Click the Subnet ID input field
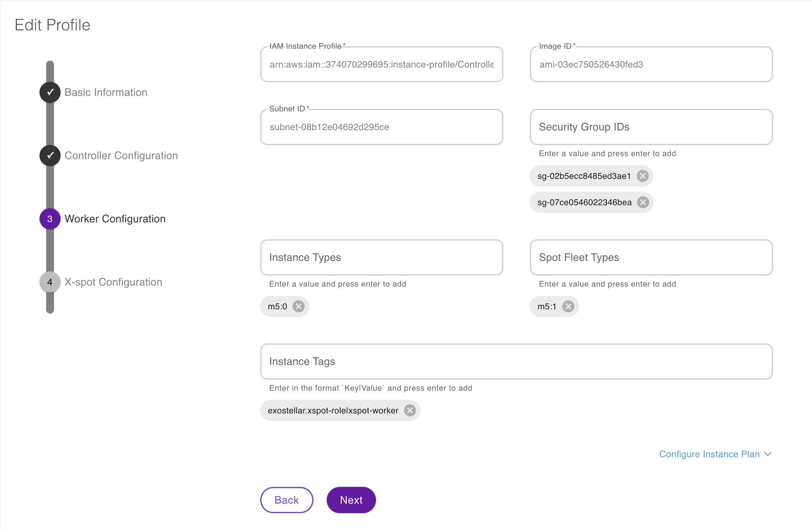Image resolution: width=812 pixels, height=531 pixels. coord(381,127)
